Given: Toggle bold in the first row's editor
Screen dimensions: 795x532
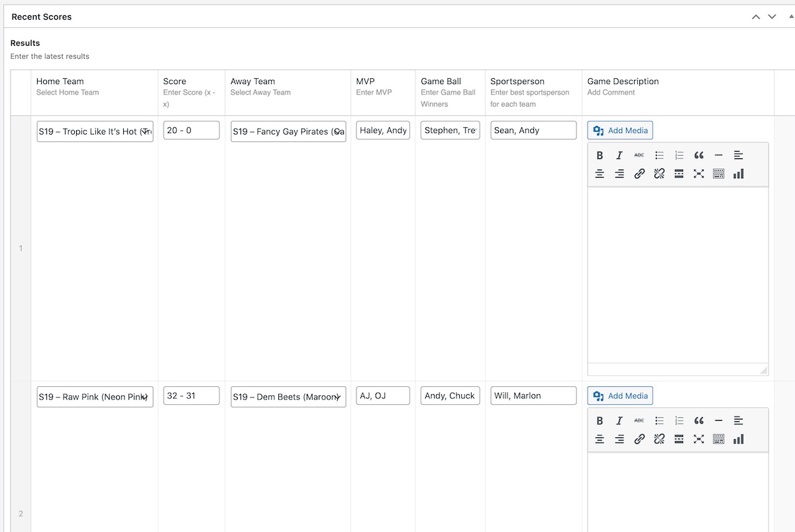Looking at the screenshot, I should [x=600, y=155].
